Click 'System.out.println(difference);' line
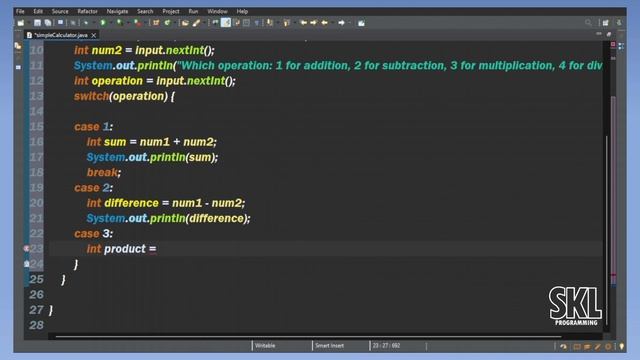640x360 pixels. [168, 218]
